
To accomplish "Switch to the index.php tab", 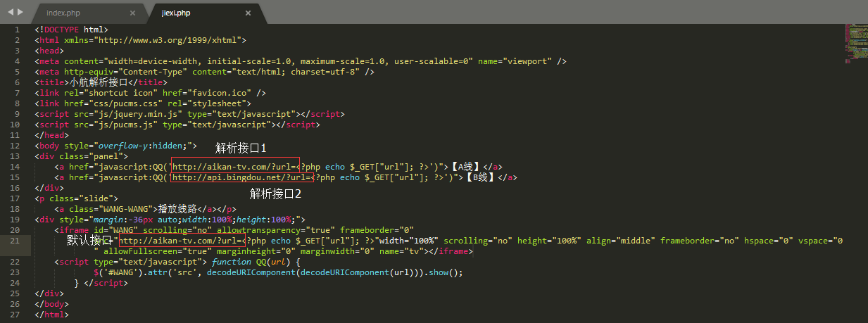I will pyautogui.click(x=63, y=13).
